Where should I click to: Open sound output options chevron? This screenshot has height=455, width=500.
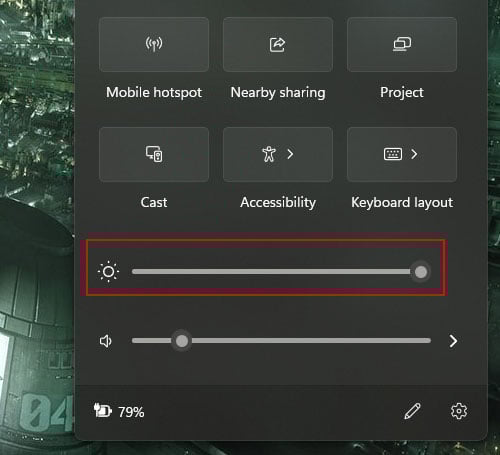[453, 341]
